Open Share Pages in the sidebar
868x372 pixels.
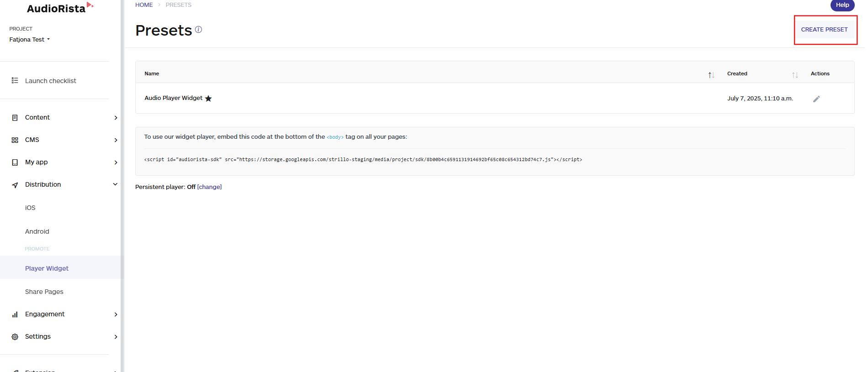[44, 292]
